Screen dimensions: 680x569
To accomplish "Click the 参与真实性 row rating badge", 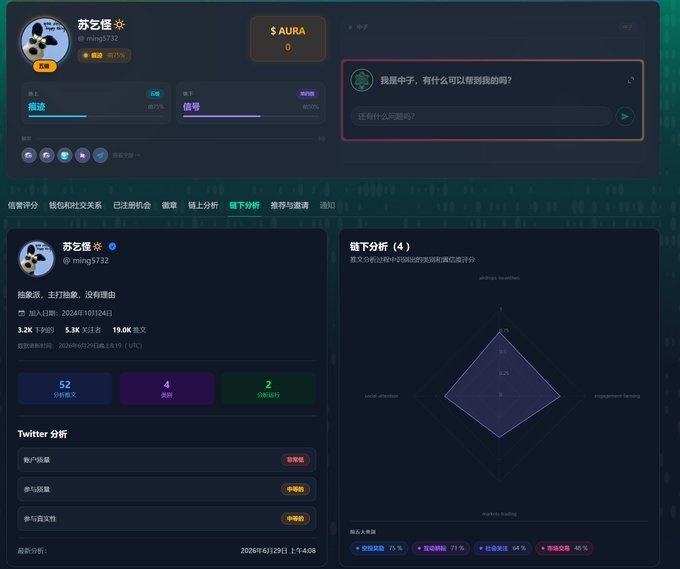I will coord(295,519).
